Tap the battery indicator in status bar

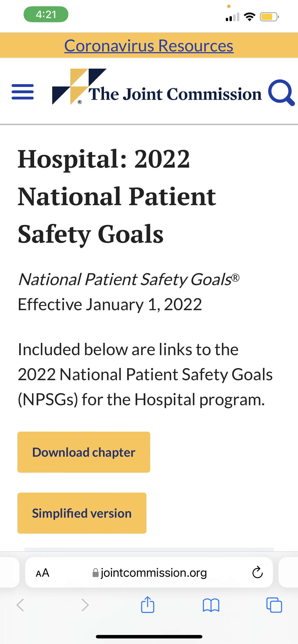click(x=269, y=17)
